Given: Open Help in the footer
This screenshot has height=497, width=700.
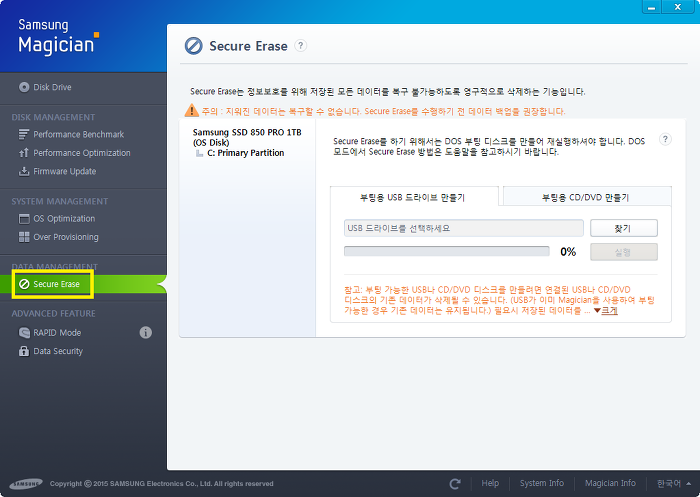Looking at the screenshot, I should click(x=490, y=483).
